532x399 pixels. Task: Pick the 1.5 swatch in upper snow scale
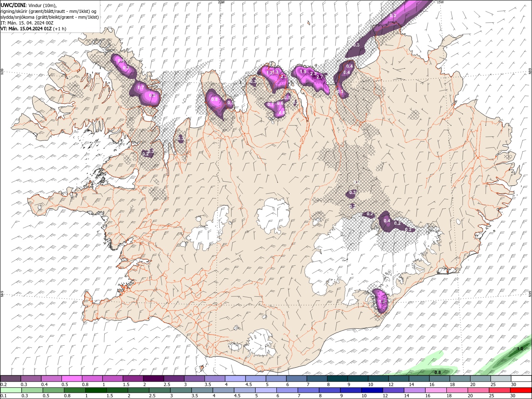[x=133, y=379]
